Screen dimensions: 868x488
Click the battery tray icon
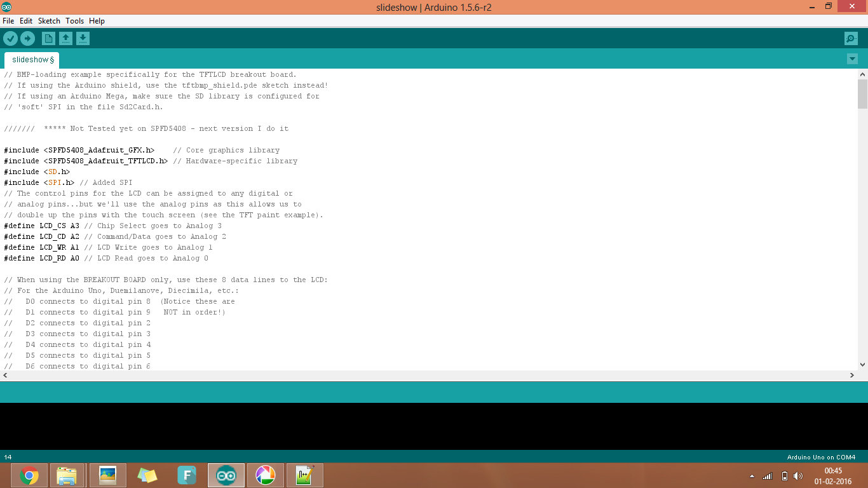(x=784, y=476)
